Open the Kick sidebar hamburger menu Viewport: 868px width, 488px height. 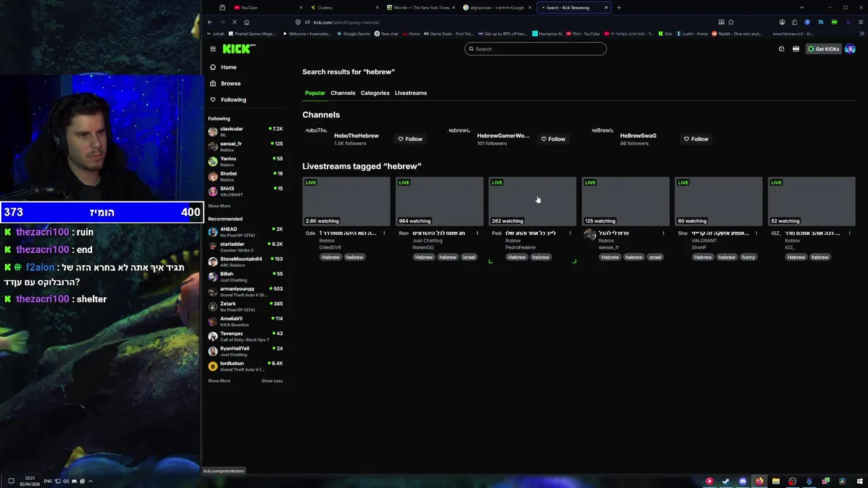click(x=213, y=49)
